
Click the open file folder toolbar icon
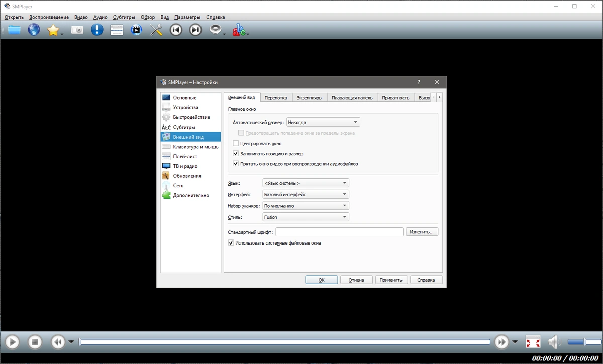tap(14, 30)
